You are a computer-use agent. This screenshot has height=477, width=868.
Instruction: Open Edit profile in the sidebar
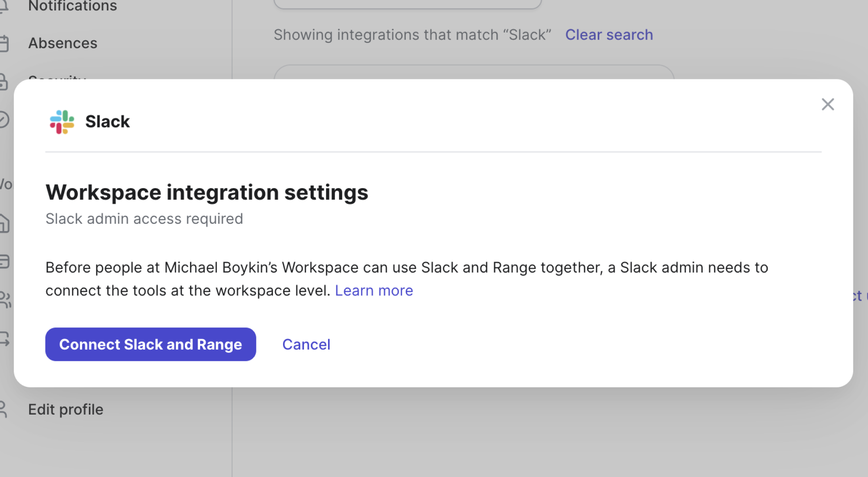[66, 409]
